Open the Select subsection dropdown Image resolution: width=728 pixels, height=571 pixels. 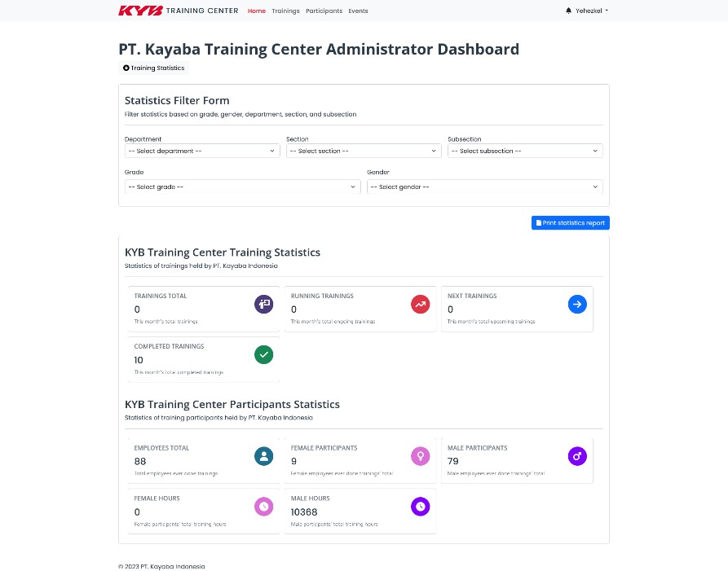(524, 151)
